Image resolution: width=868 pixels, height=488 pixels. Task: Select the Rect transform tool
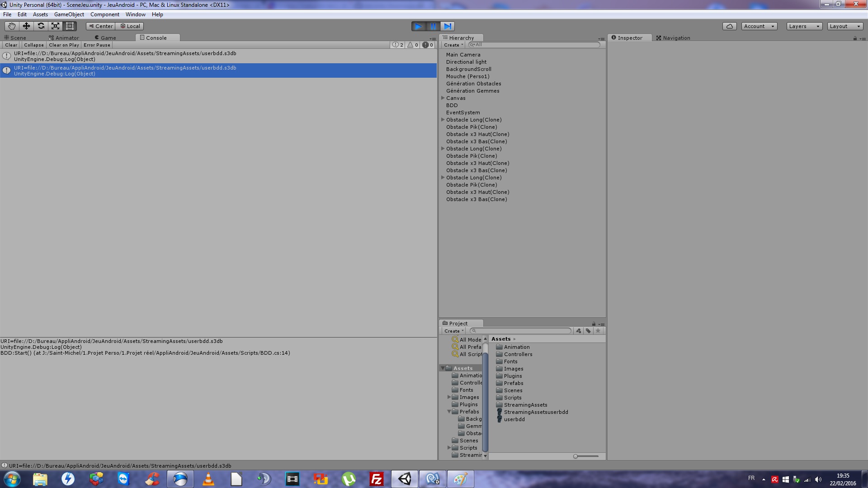coord(70,26)
